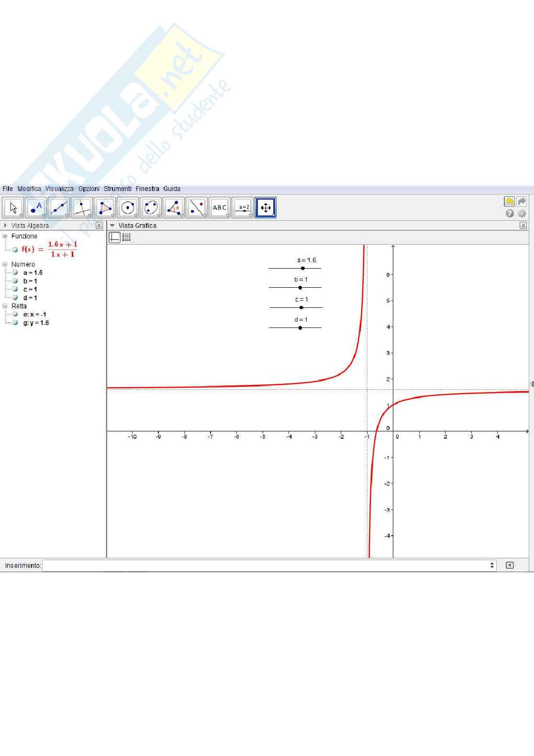Toggle visibility of line e: x = -1
534x756 pixels.
pyautogui.click(x=15, y=315)
